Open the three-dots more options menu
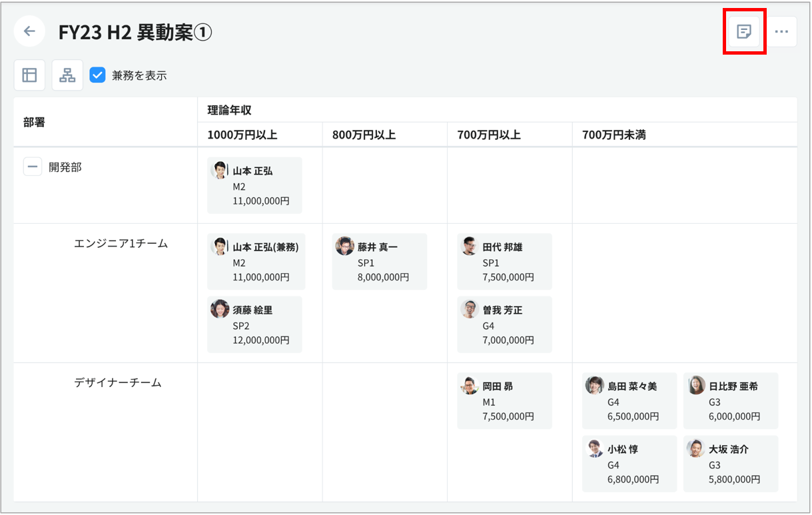812x515 pixels. 781,31
